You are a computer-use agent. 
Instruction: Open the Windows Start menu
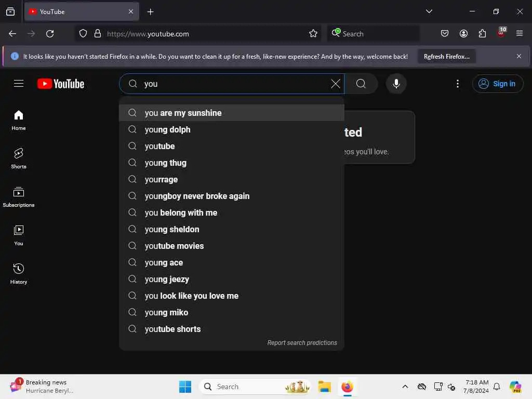point(185,387)
